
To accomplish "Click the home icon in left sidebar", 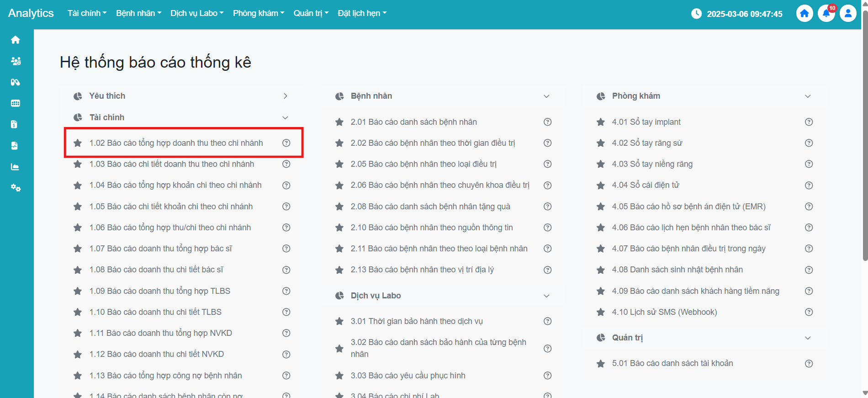I will coord(16,40).
